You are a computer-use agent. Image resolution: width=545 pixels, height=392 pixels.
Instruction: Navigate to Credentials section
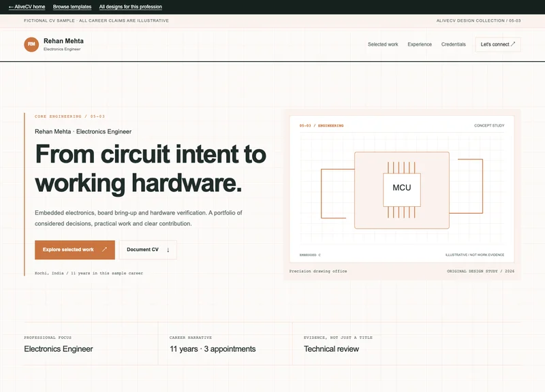[453, 44]
